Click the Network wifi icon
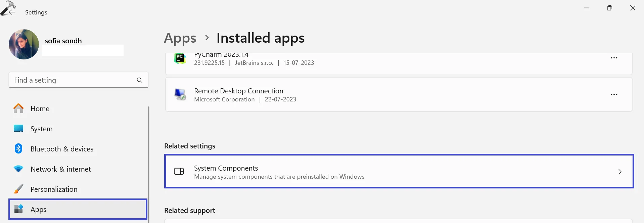Screen dimensions: 644x223 pos(18,169)
